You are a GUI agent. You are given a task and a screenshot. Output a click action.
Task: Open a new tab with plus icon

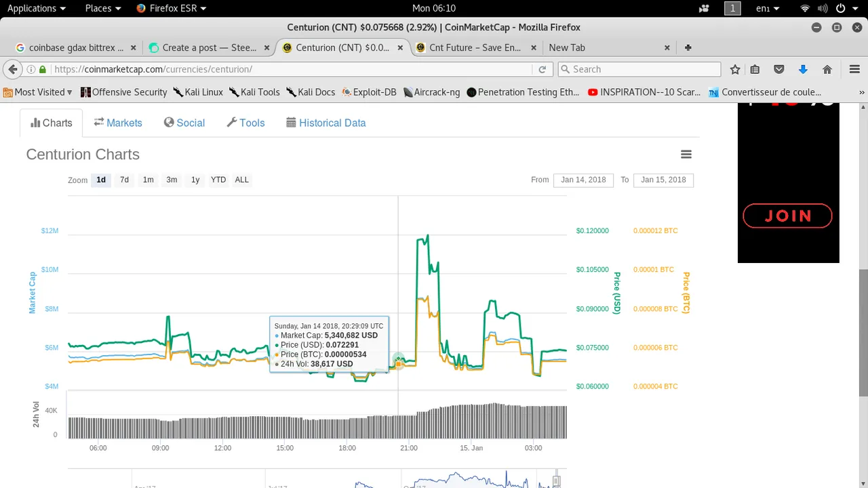point(688,47)
